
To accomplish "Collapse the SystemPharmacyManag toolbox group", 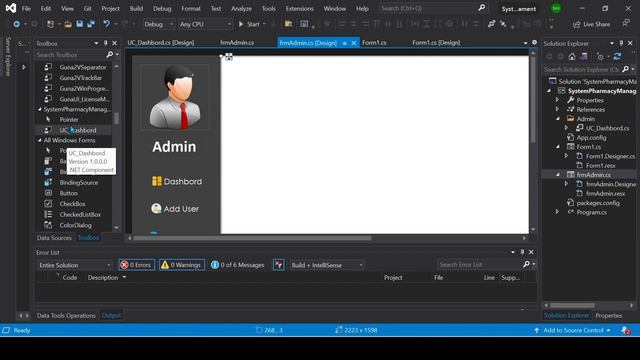I will [x=40, y=109].
